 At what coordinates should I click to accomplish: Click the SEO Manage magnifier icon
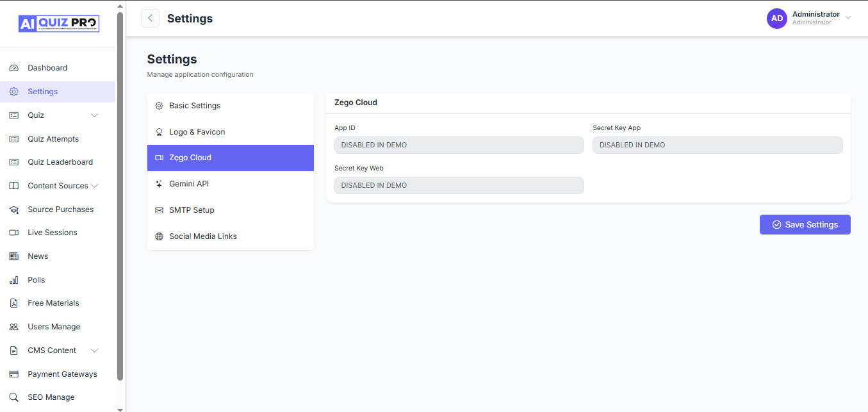coord(14,397)
